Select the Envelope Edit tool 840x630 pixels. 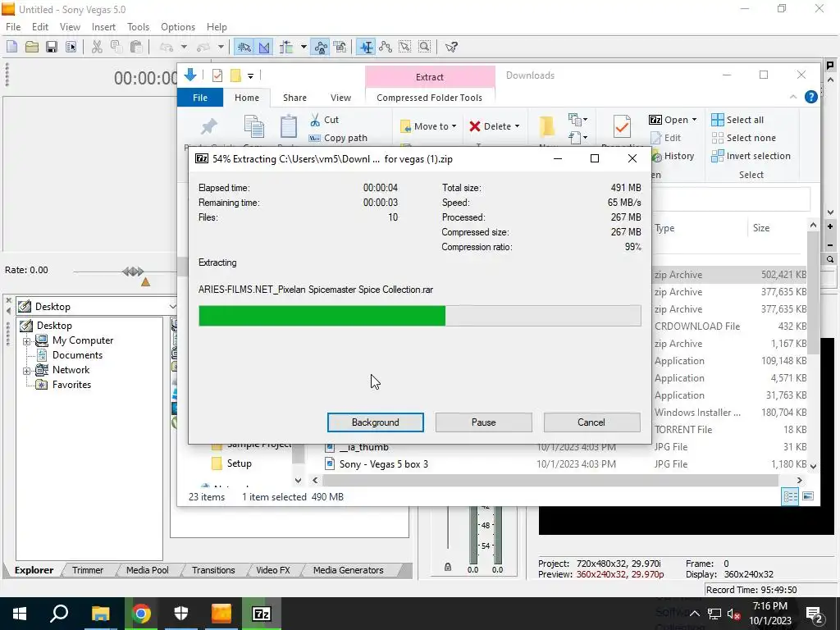click(x=386, y=47)
